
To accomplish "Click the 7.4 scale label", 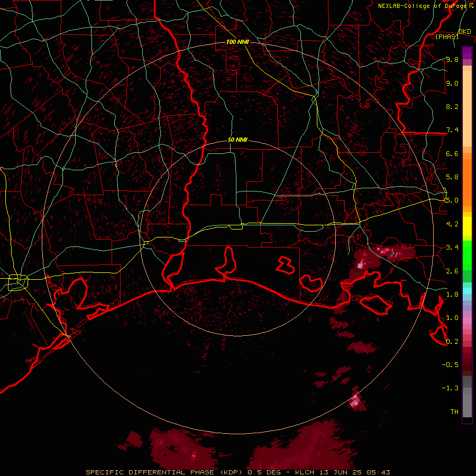I will (x=452, y=130).
